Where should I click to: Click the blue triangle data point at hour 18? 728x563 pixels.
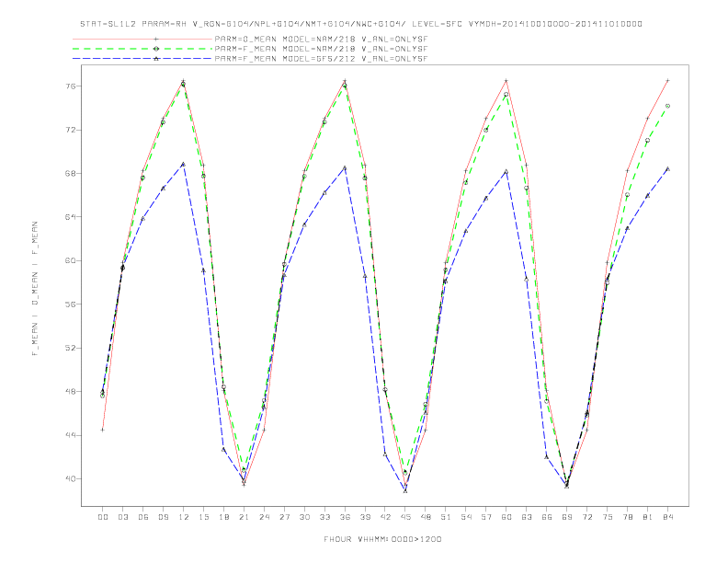223,449
